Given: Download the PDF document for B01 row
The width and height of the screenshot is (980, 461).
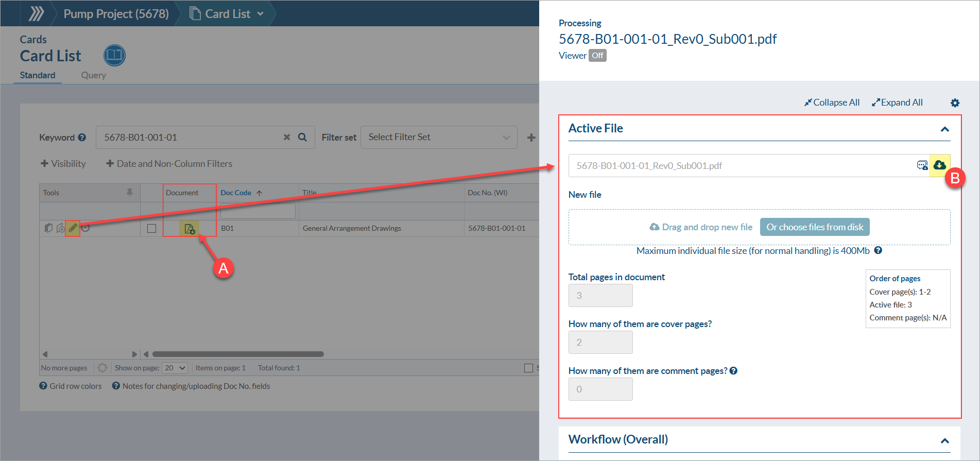Looking at the screenshot, I should [189, 228].
